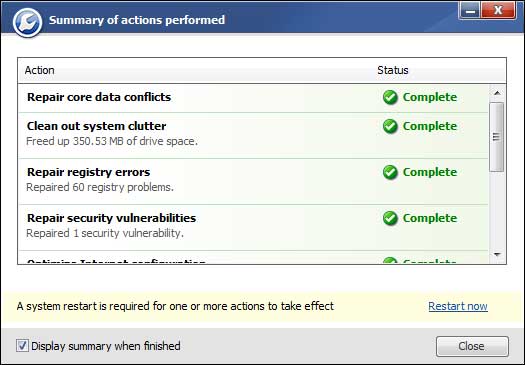Screen dimensions: 525x365
Task: Click the scrollbar down arrow
Action: pos(497,255)
